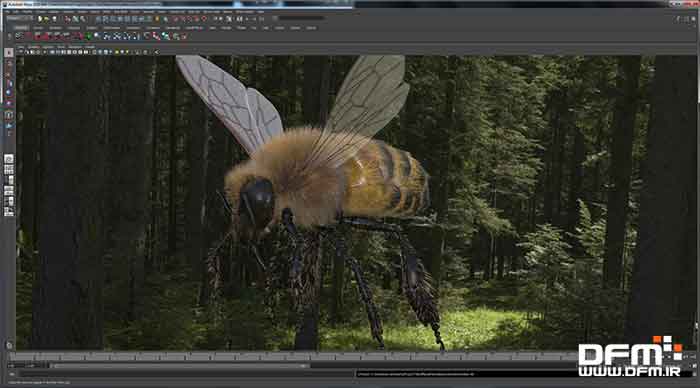Viewport: 700px width, 388px height.
Task: Choose the Lasso select tool in toolbox
Action: click(x=9, y=63)
